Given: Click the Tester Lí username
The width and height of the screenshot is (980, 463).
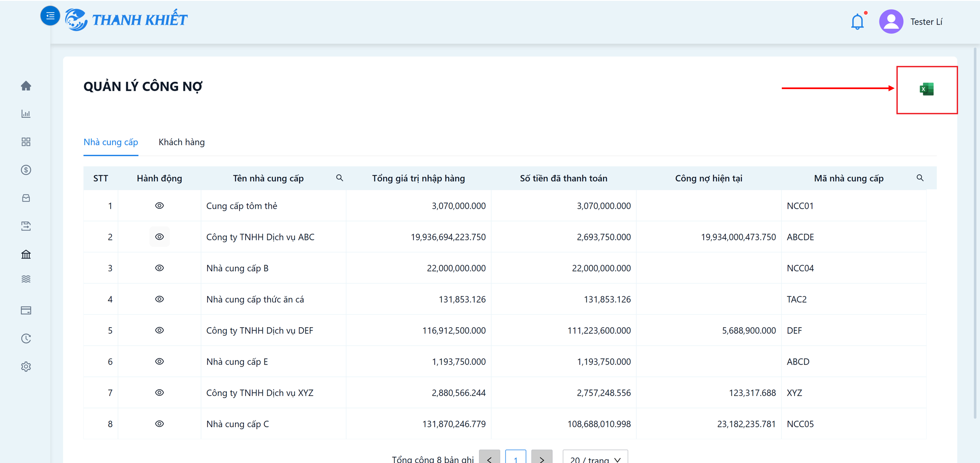Looking at the screenshot, I should [926, 22].
